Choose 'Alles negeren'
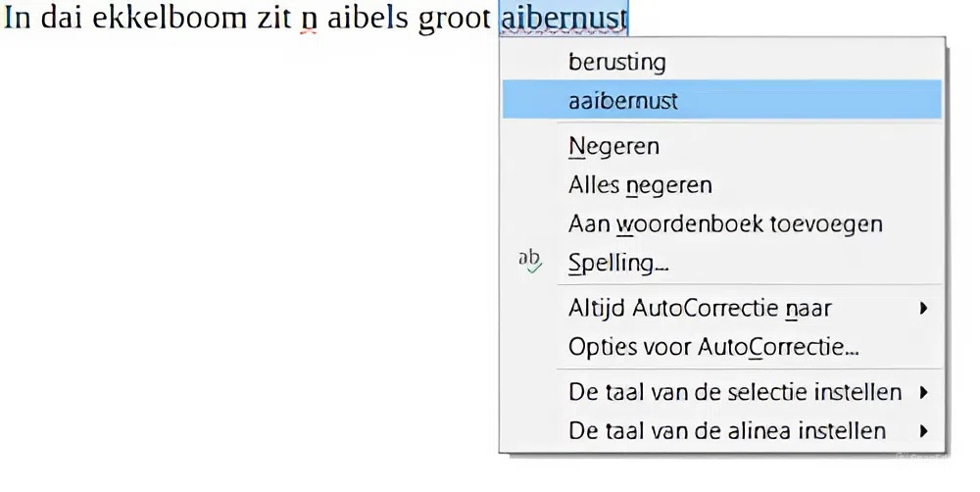 coord(640,185)
